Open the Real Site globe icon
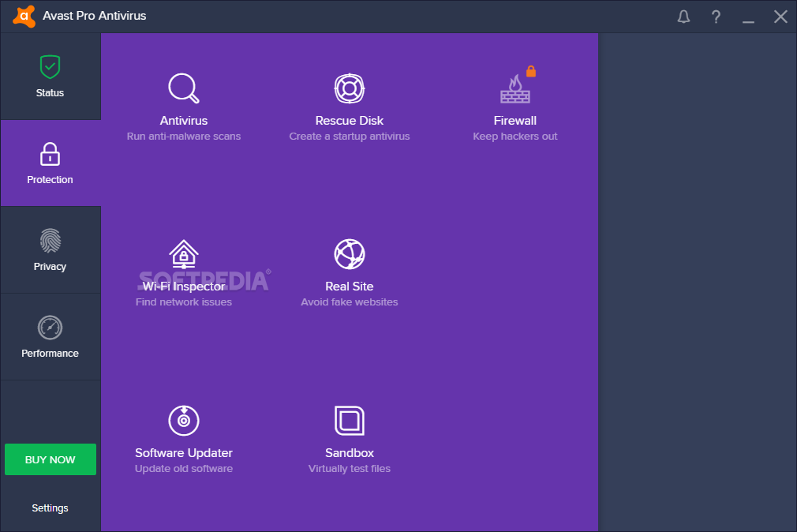Viewport: 797px width, 532px height. coord(350,254)
